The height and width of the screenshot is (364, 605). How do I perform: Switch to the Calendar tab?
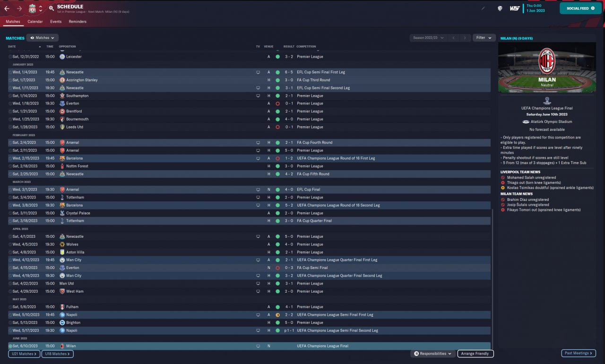tap(35, 22)
